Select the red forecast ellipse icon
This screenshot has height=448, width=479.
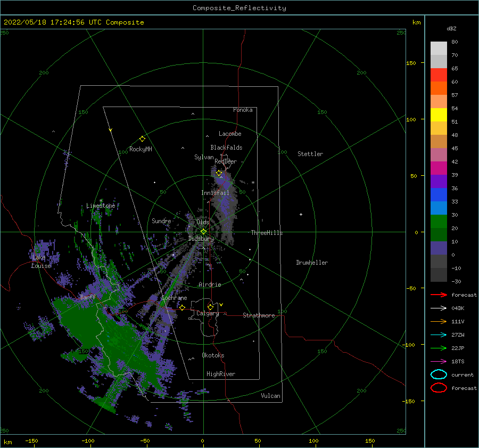pos(439,388)
